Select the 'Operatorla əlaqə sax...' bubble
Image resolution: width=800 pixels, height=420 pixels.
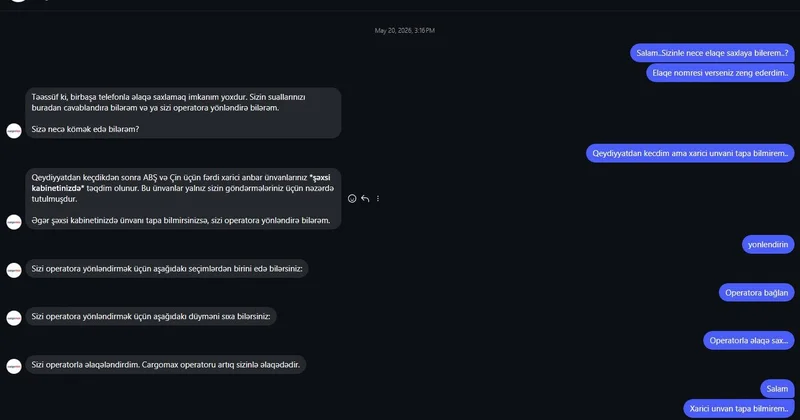click(x=748, y=340)
